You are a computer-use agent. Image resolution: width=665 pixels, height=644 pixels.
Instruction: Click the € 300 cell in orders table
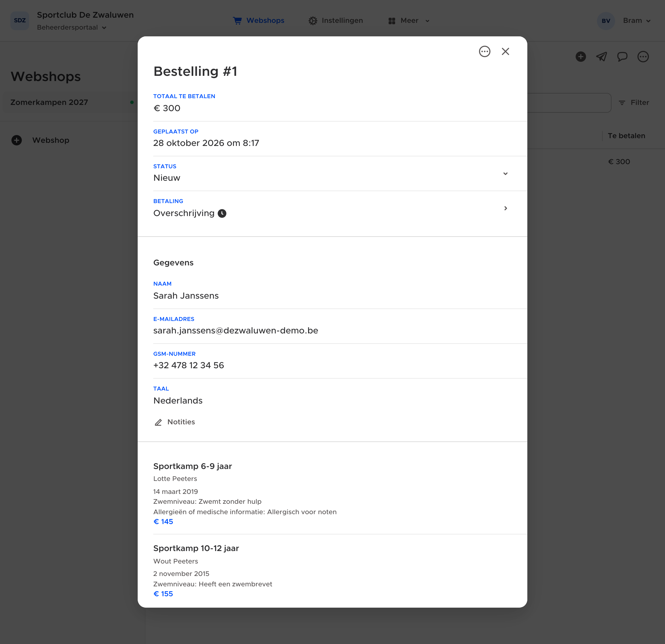619,162
